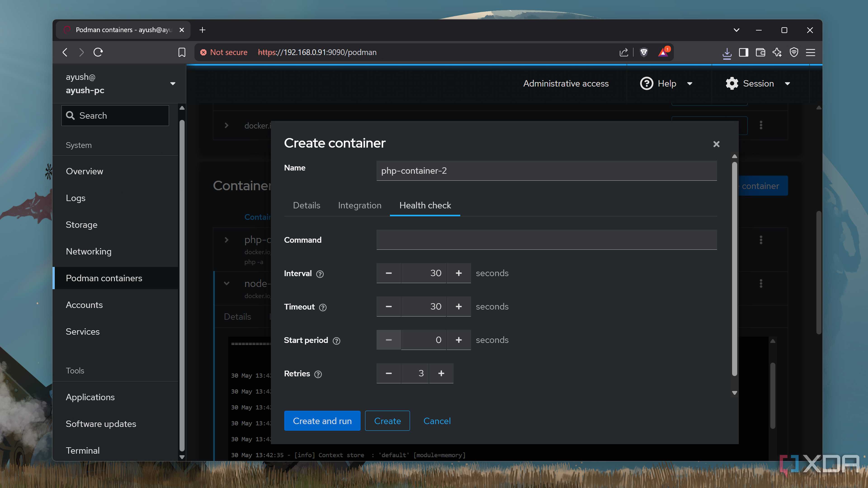The height and width of the screenshot is (488, 868).
Task: Open Software updates in the sidebar
Action: 116,424
